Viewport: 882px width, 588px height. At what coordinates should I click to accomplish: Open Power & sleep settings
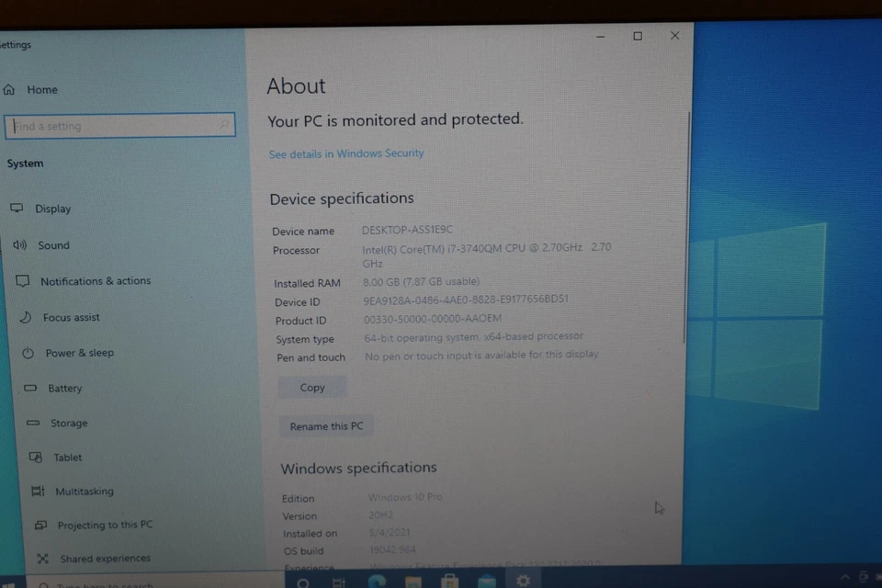80,353
